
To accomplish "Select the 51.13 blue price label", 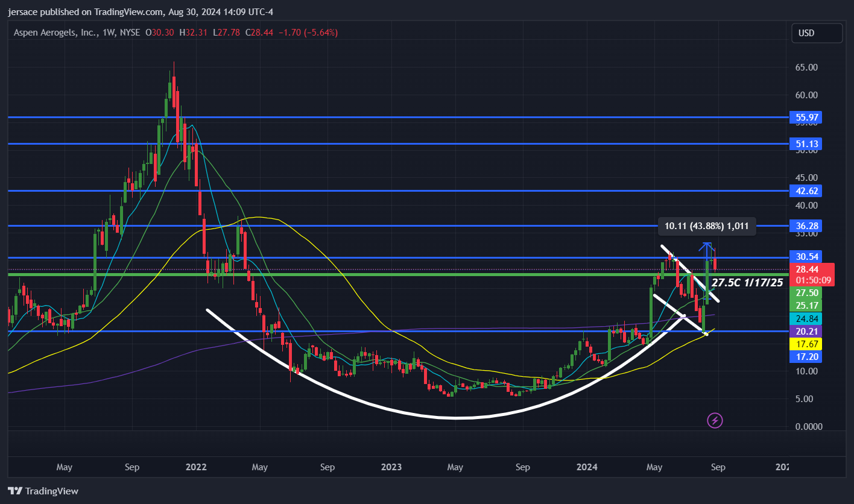I will tap(805, 143).
